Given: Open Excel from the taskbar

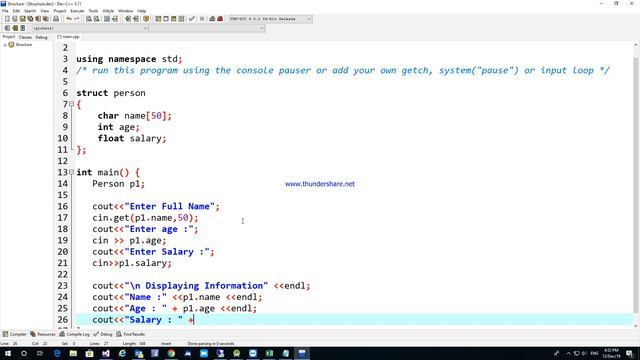Looking at the screenshot, I should pos(269,353).
